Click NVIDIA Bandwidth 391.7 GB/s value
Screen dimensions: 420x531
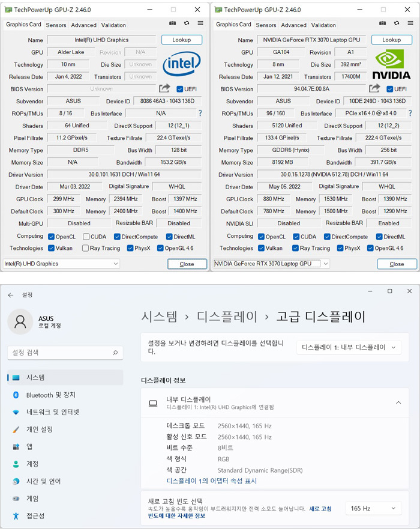click(383, 162)
